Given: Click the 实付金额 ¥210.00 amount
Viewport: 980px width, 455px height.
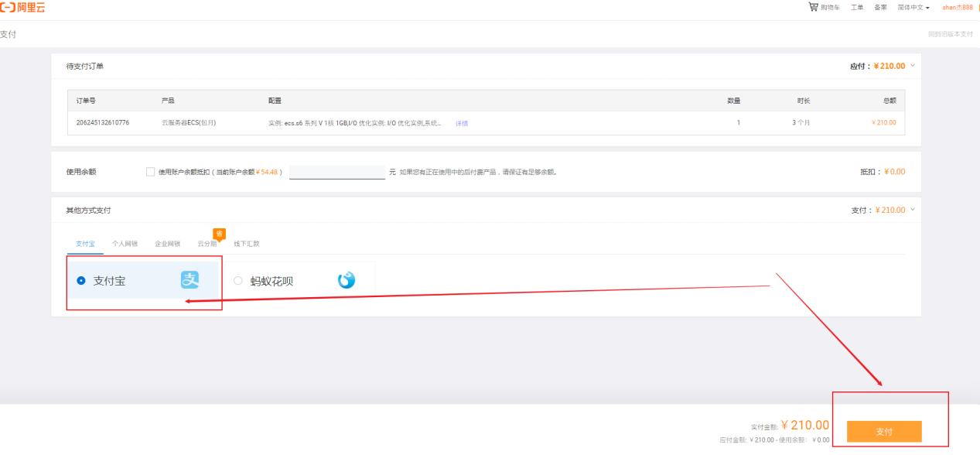Looking at the screenshot, I should (805, 425).
